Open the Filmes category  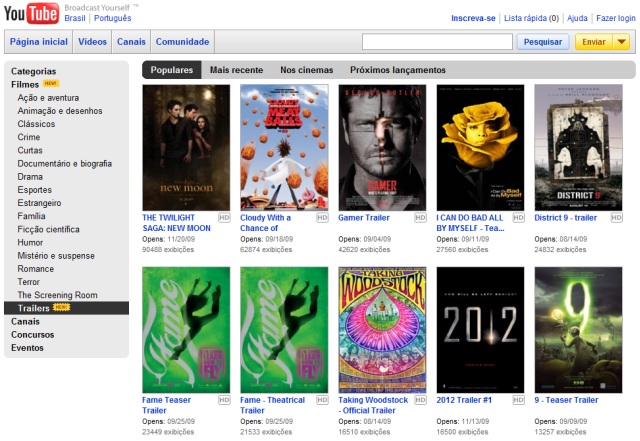coord(25,84)
